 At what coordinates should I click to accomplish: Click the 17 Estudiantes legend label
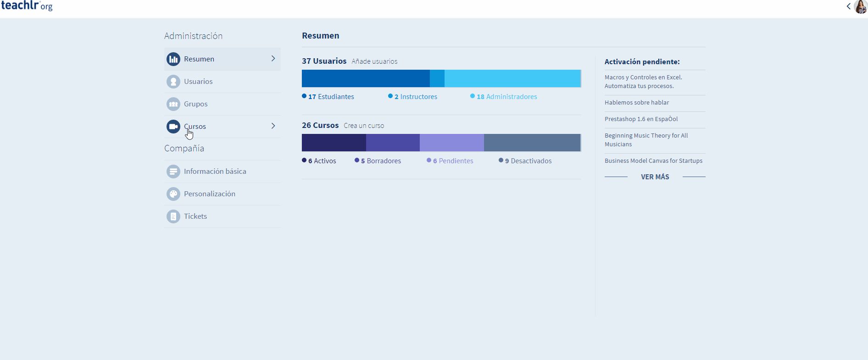(328, 97)
